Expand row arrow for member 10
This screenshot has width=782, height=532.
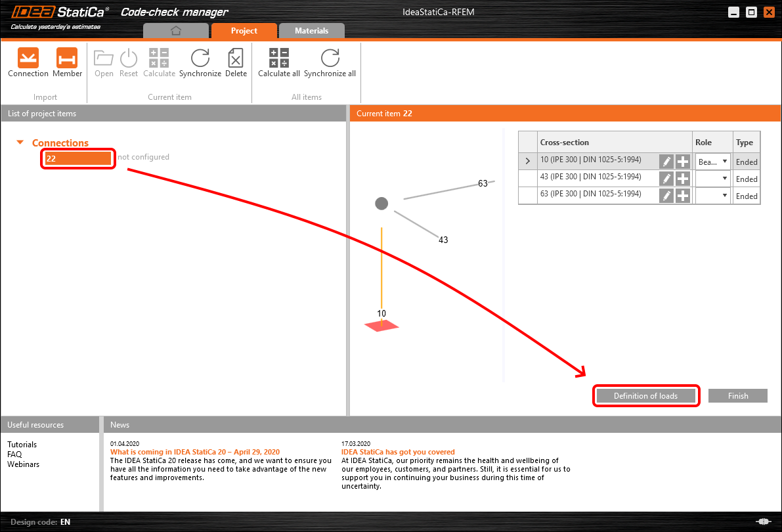(528, 161)
